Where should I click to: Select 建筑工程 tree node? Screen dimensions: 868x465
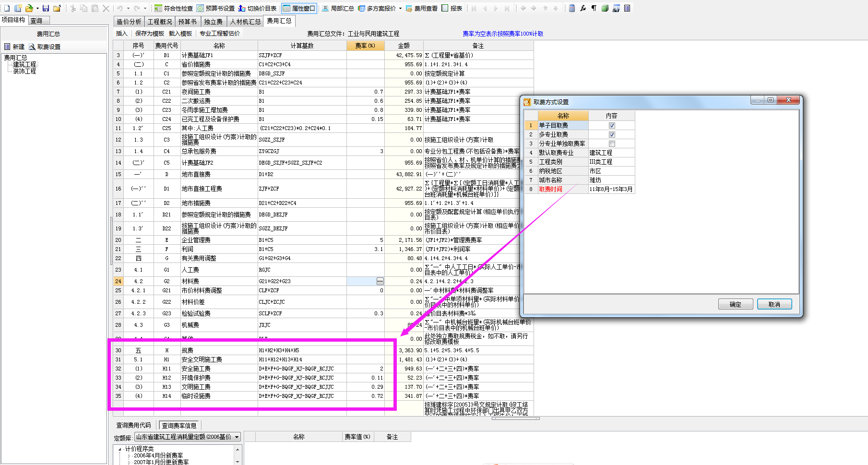point(24,64)
